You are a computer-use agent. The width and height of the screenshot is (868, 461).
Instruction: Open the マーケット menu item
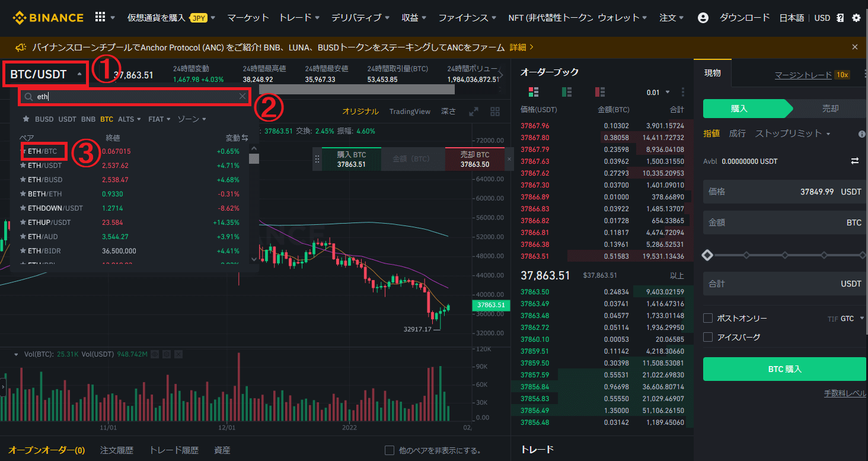click(248, 18)
